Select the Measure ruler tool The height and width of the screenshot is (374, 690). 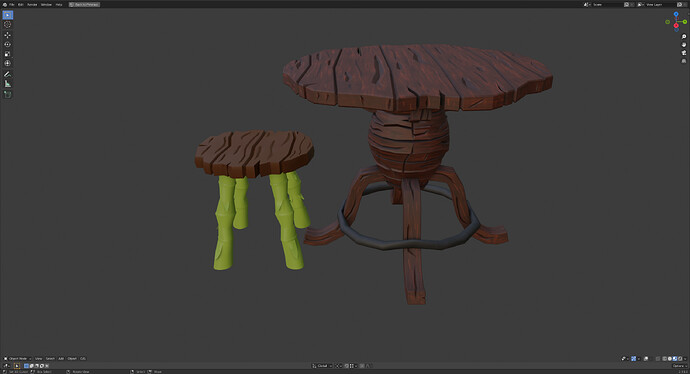7,84
